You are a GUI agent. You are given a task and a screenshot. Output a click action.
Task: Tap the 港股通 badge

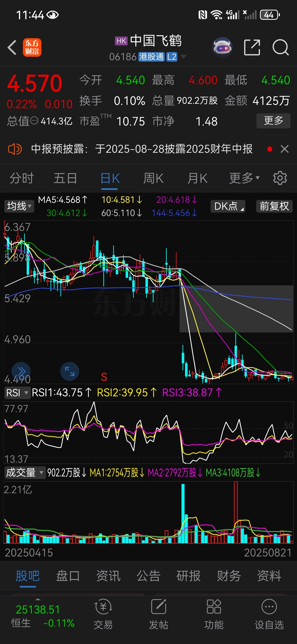(151, 57)
